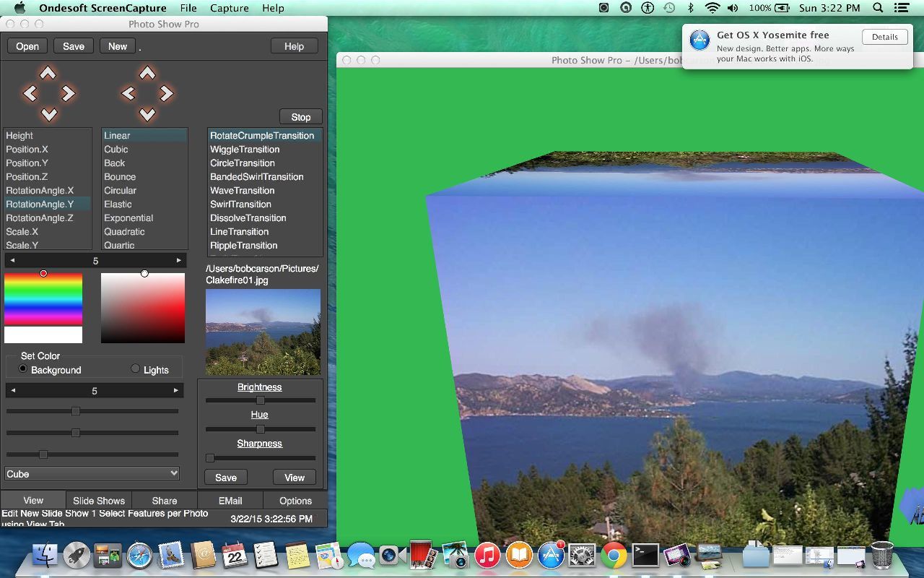Viewport: 924px width, 578px height.
Task: Decrease value with left stepper arrow below Set Color
Action: (12, 390)
